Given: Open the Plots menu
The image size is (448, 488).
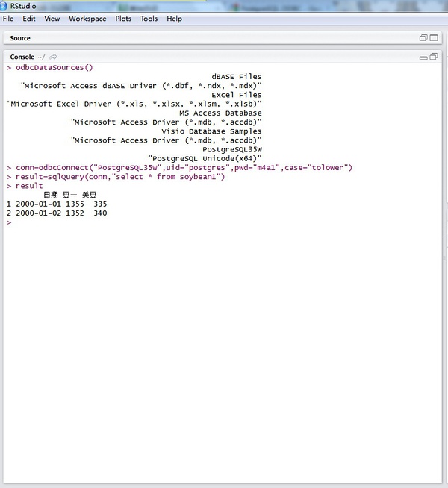Looking at the screenshot, I should pos(123,19).
